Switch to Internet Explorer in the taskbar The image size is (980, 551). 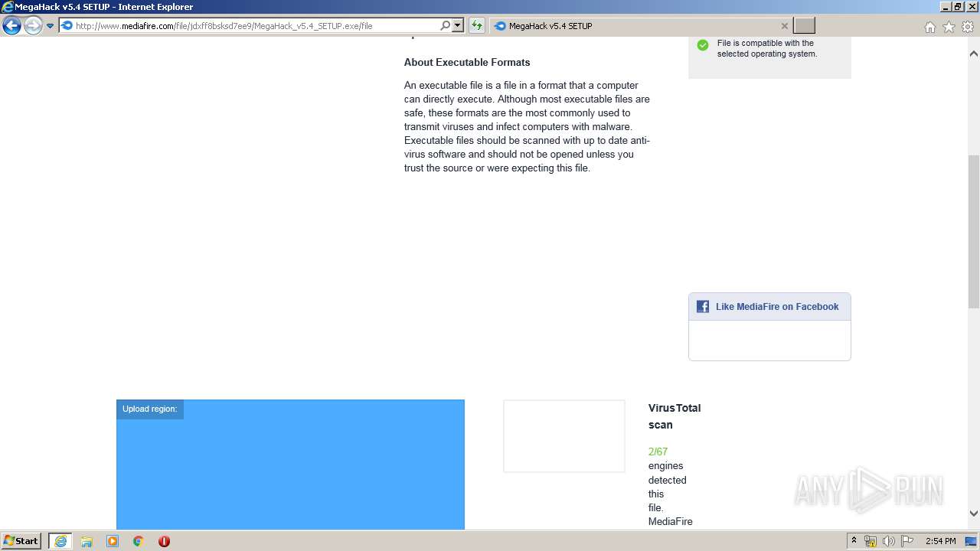[60, 541]
